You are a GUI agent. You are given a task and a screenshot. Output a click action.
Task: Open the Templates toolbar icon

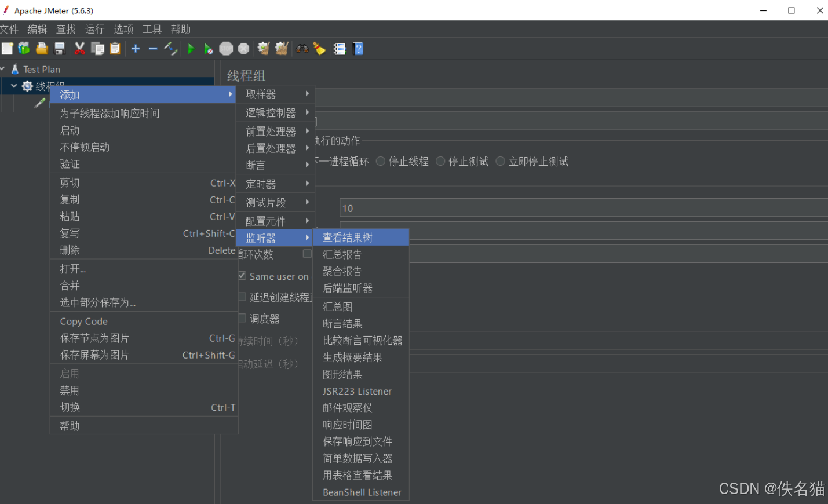pos(24,49)
